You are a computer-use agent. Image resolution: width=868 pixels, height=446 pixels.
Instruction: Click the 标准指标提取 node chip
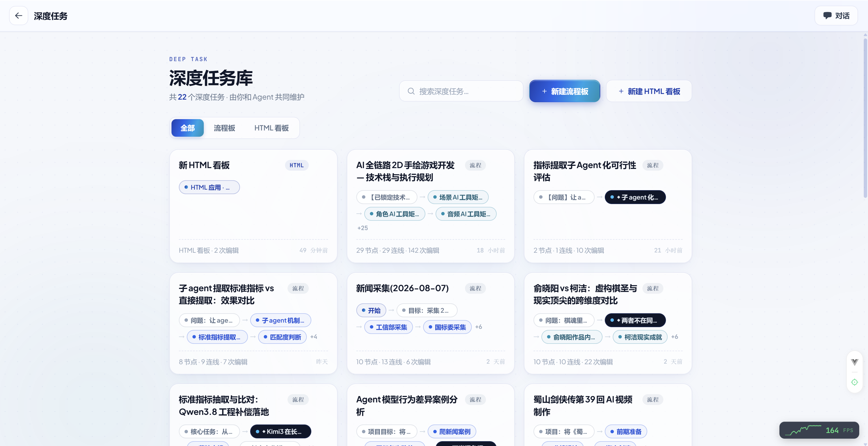217,337
